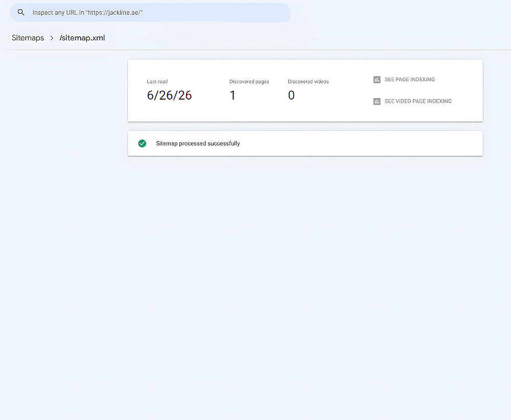Screen dimensions: 511x420
Task: Click the discovered pages count 1
Action: 233,95
